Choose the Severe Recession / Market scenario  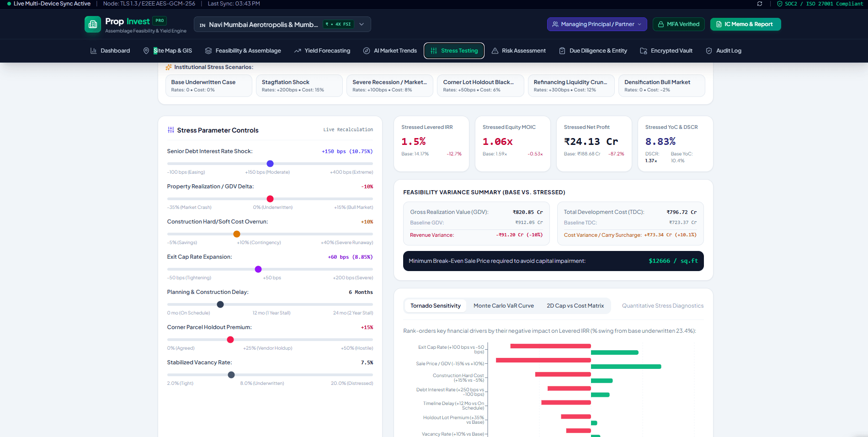click(x=390, y=85)
